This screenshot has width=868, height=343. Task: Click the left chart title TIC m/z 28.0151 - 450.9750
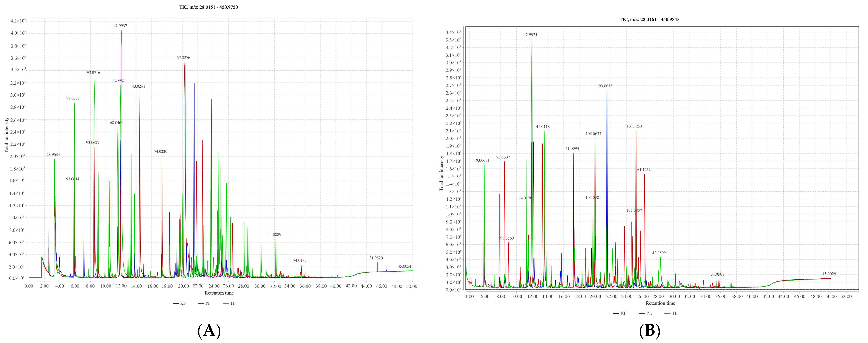(x=208, y=7)
